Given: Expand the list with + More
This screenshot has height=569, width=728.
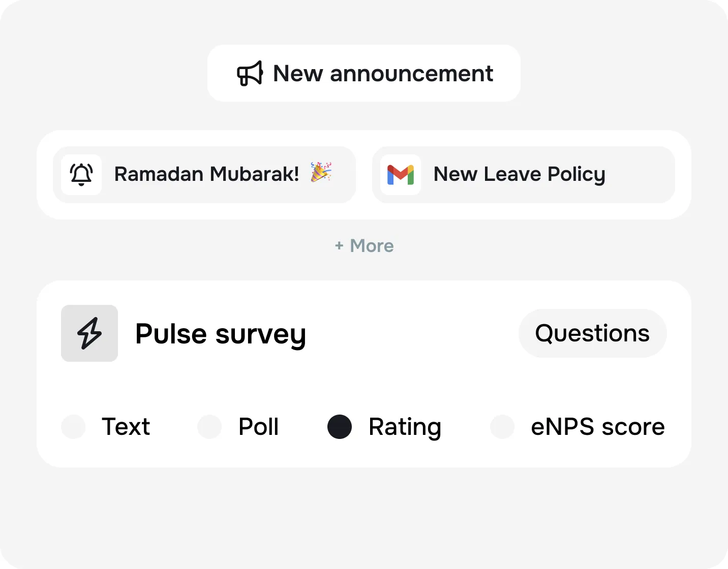Looking at the screenshot, I should pyautogui.click(x=371, y=246).
